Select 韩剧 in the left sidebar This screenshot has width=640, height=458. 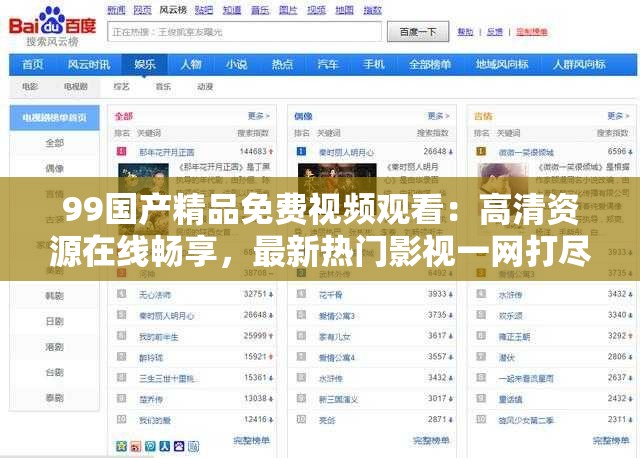coord(54,296)
